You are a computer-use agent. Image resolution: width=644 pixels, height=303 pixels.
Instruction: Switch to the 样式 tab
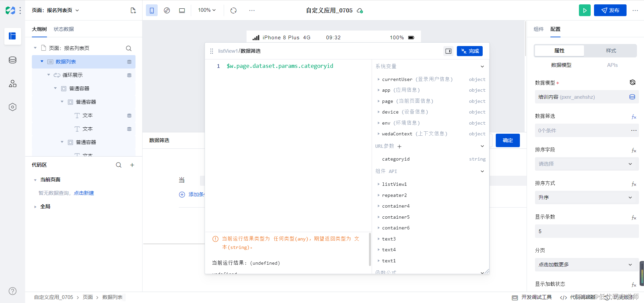click(610, 51)
